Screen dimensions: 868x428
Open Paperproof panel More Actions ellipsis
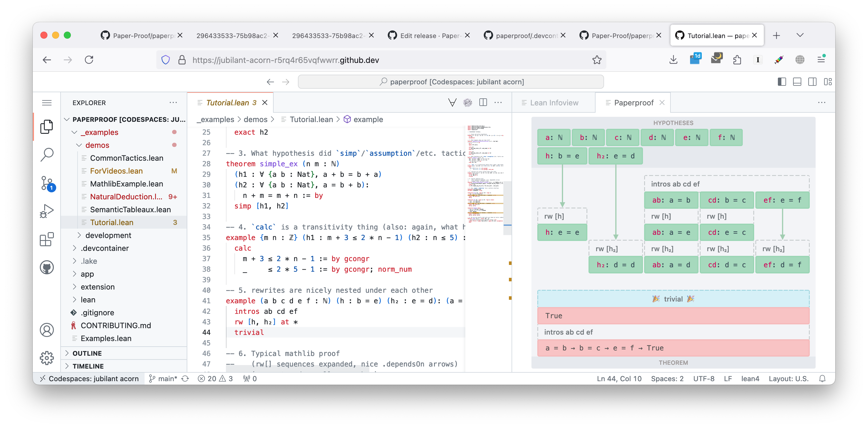tap(821, 102)
